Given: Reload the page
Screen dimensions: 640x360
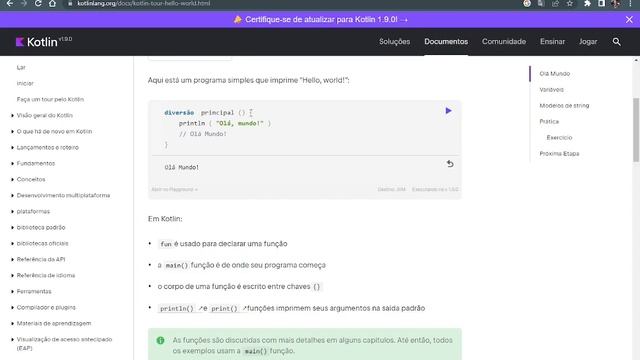Looking at the screenshot, I should tap(38, 3).
